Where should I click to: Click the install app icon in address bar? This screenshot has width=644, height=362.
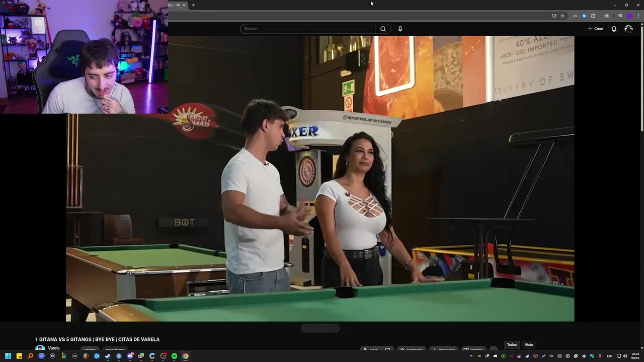tap(554, 16)
